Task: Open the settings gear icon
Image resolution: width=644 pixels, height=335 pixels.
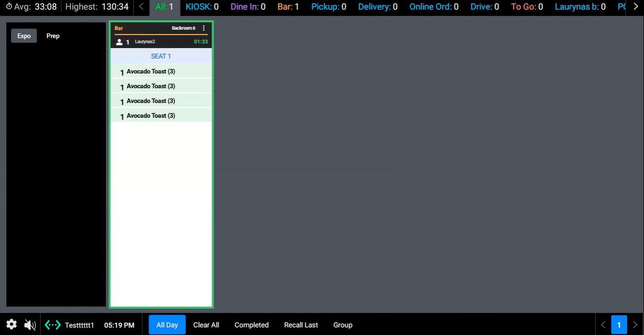Action: pyautogui.click(x=11, y=325)
